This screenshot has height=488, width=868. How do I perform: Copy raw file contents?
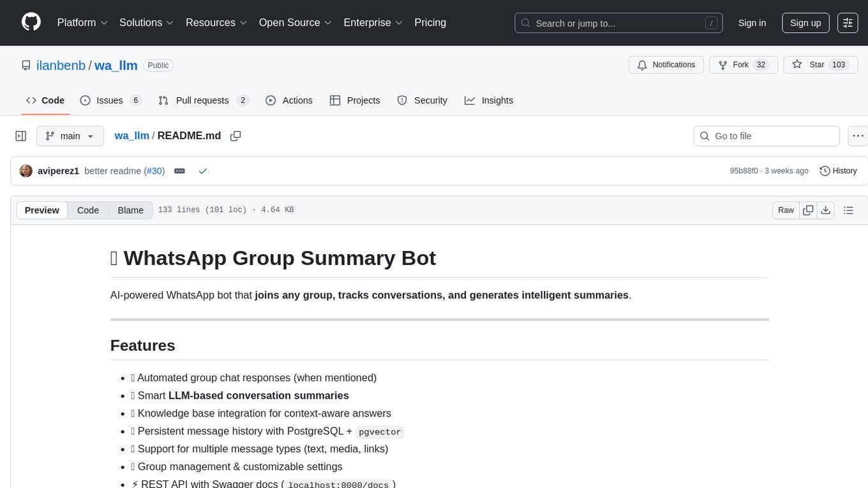808,210
